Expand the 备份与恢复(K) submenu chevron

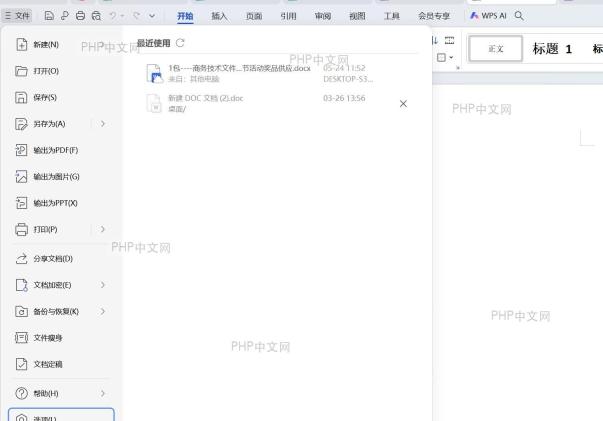pyautogui.click(x=103, y=311)
